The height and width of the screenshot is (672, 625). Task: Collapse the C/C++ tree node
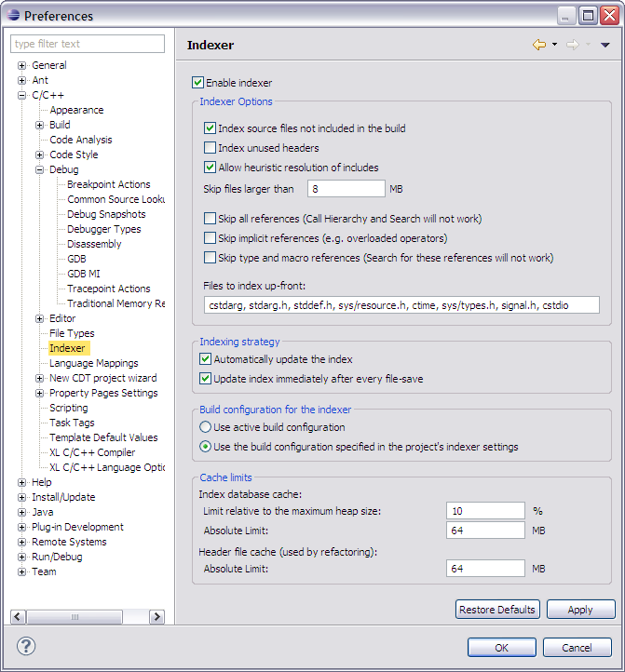(x=21, y=95)
